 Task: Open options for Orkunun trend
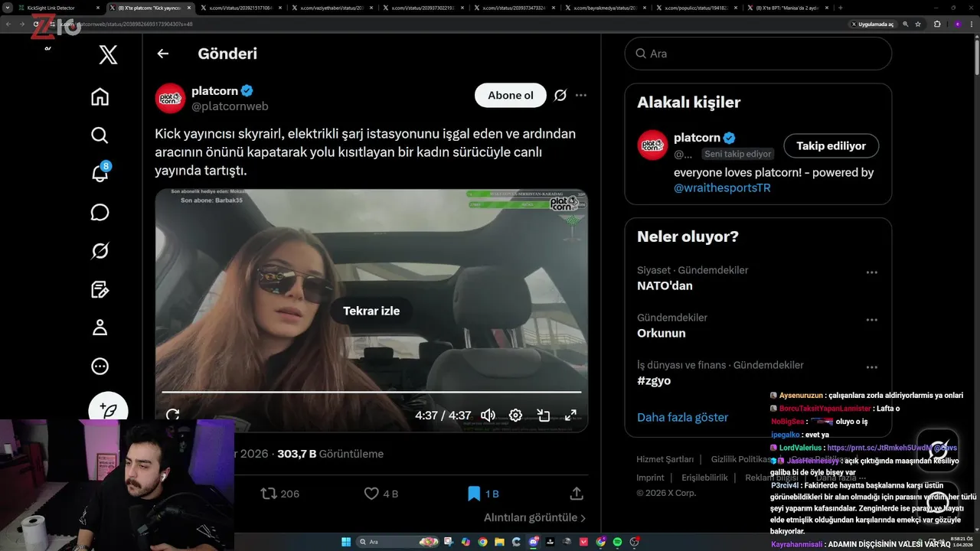click(871, 320)
